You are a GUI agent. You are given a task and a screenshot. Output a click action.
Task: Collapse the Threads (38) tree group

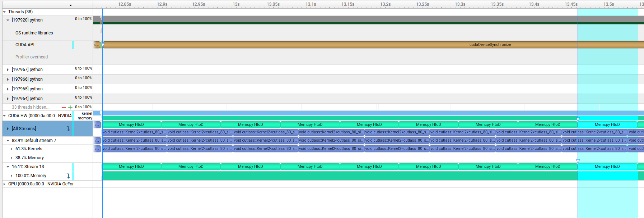pos(5,12)
